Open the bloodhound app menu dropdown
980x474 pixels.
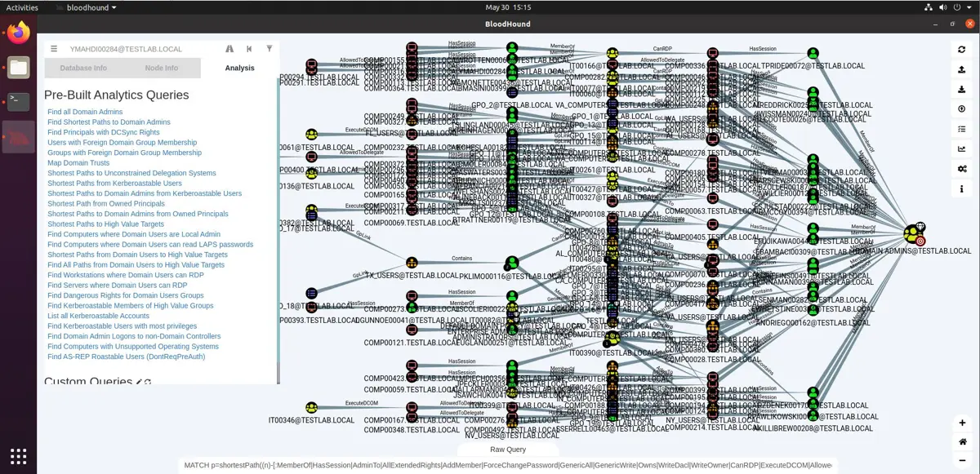[x=91, y=7]
